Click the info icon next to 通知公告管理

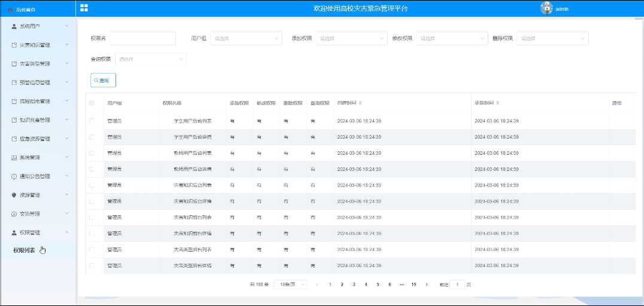pyautogui.click(x=14, y=176)
